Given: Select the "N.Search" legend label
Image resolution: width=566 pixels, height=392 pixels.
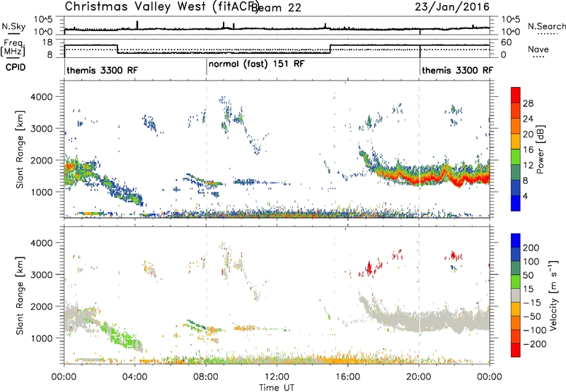Looking at the screenshot, I should coord(546,26).
